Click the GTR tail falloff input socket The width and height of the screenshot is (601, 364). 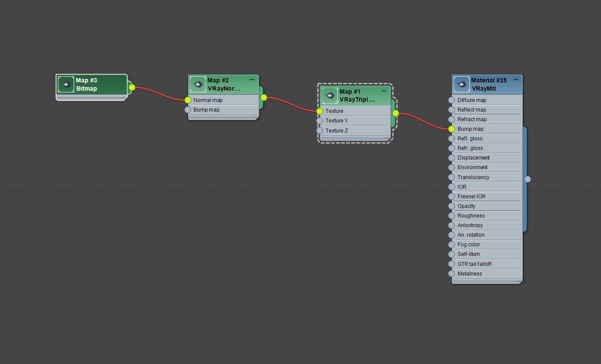click(452, 264)
